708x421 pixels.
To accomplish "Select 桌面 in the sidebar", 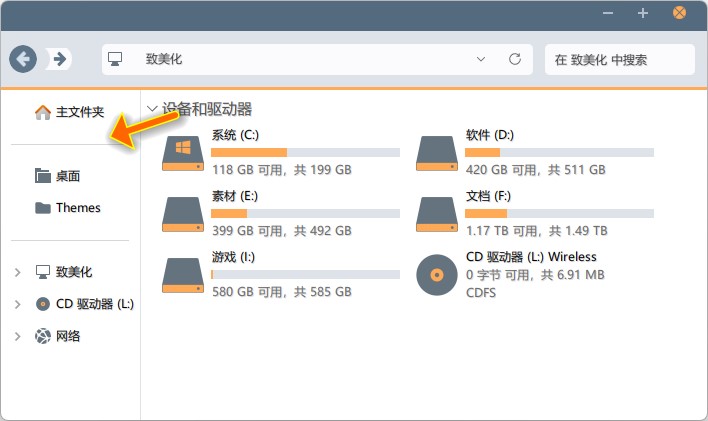I will coord(67,176).
